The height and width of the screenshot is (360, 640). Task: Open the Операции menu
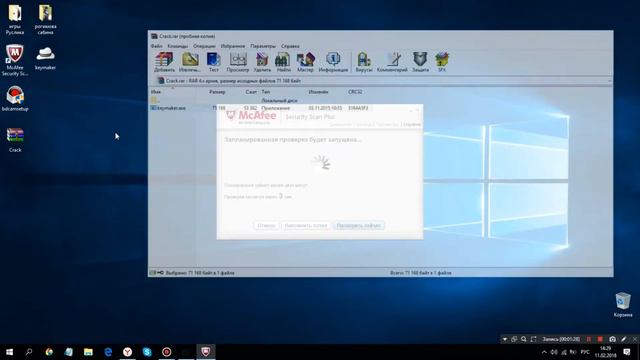coord(204,46)
